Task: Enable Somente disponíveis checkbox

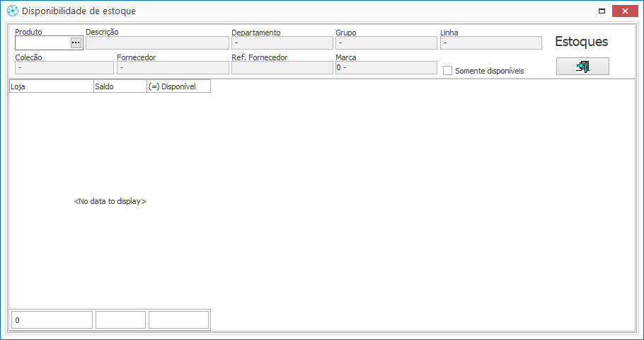Action: (448, 71)
